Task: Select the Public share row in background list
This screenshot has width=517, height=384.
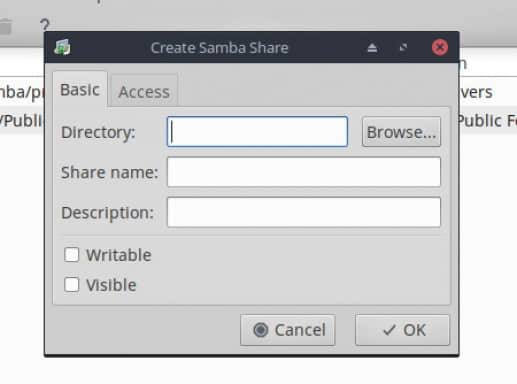Action: click(22, 120)
